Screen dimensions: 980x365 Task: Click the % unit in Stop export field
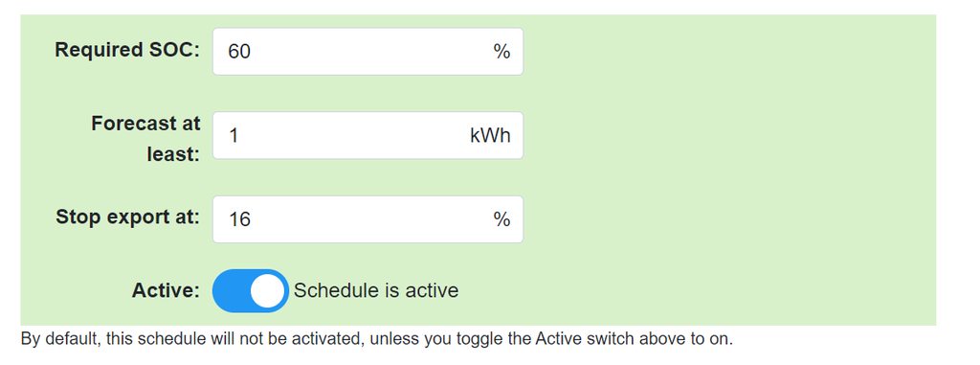click(x=501, y=219)
